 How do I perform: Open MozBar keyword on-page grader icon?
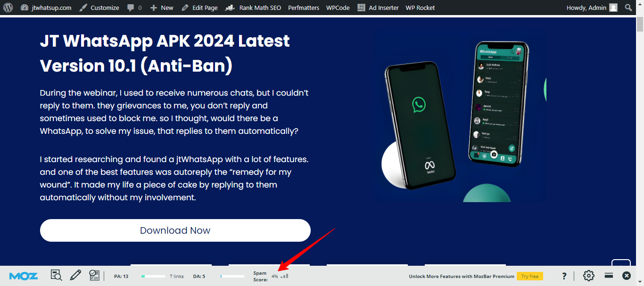click(94, 276)
